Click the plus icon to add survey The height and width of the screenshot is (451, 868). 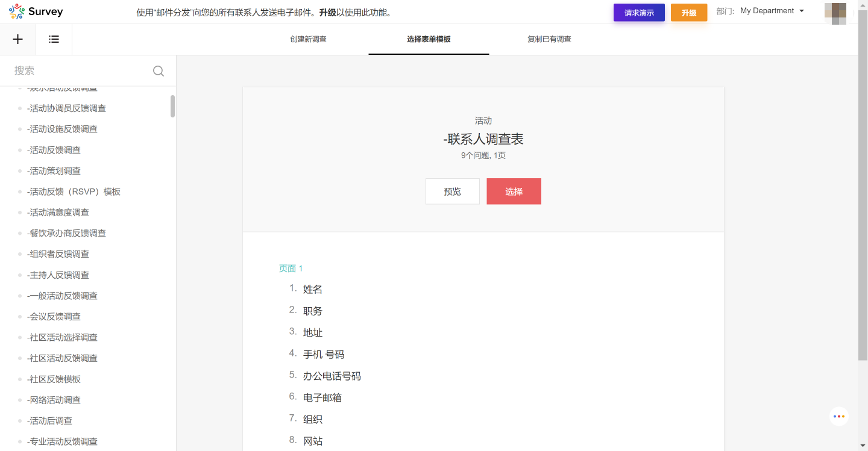pos(18,39)
